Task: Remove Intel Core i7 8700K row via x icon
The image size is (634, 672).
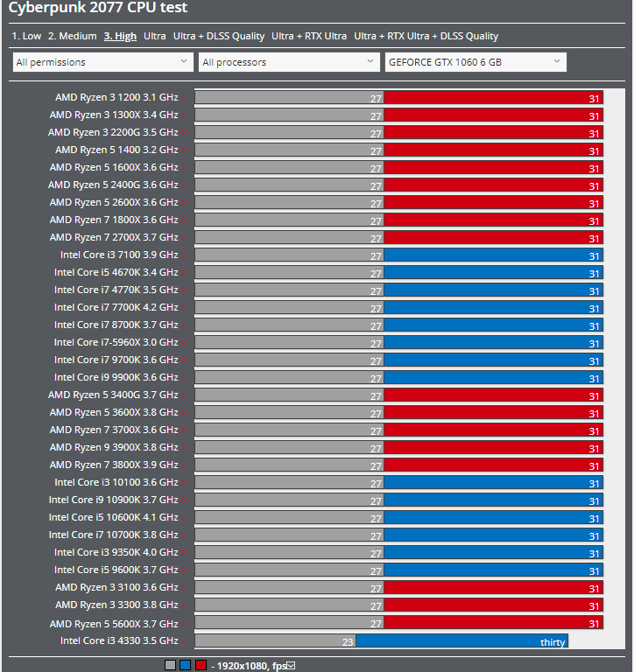Action: point(185,325)
